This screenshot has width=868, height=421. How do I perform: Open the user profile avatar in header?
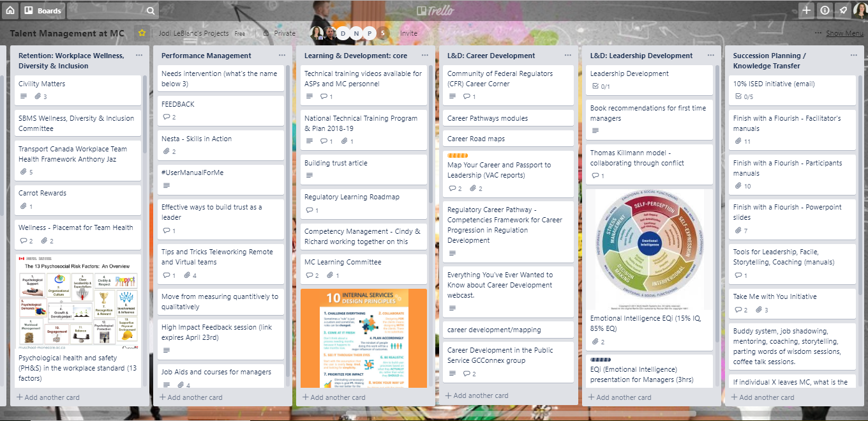point(859,10)
